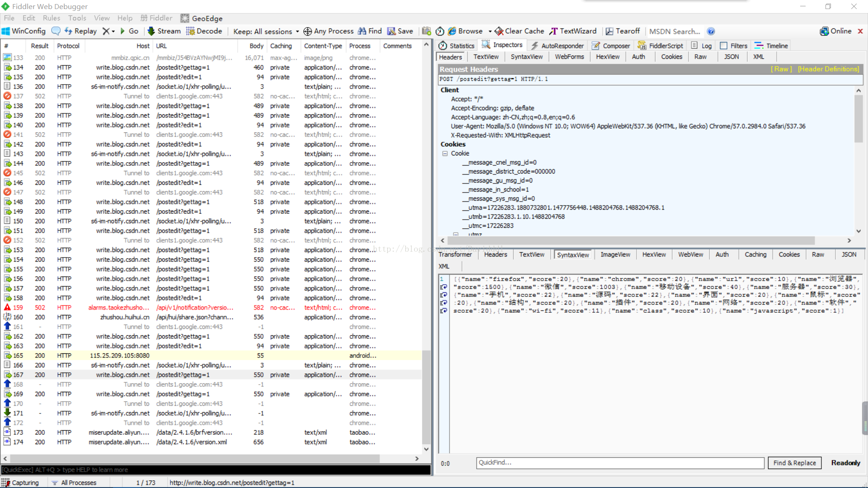This screenshot has width=868, height=488.
Task: Open the Composer tab
Action: coord(611,46)
